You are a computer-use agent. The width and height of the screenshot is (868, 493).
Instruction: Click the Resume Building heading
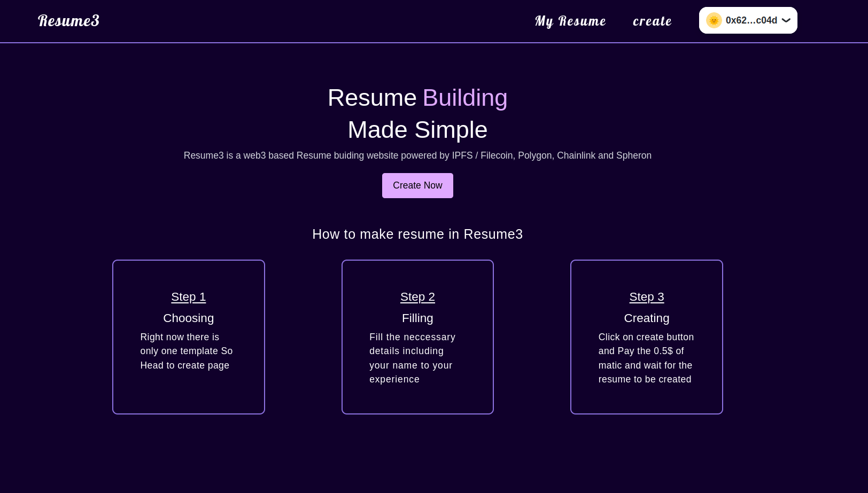pos(417,98)
